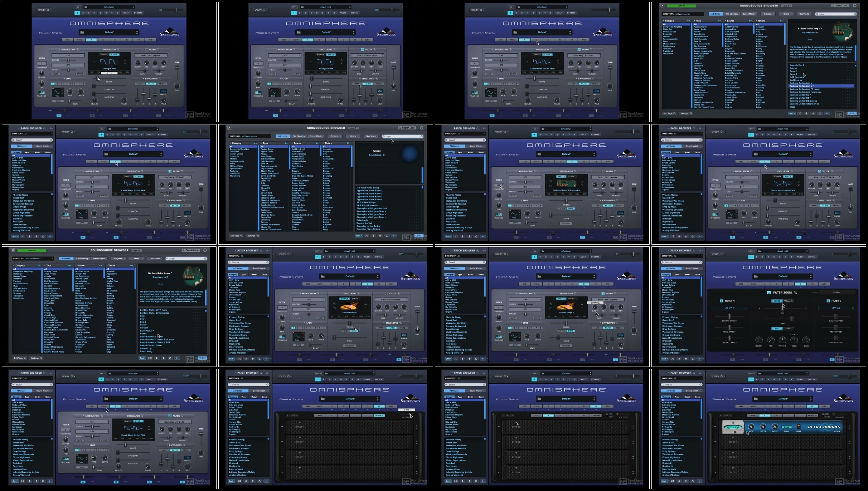Click the Default patch folder icon in Filter Zoom frame
Screen dimensions: 868x491
[756, 276]
